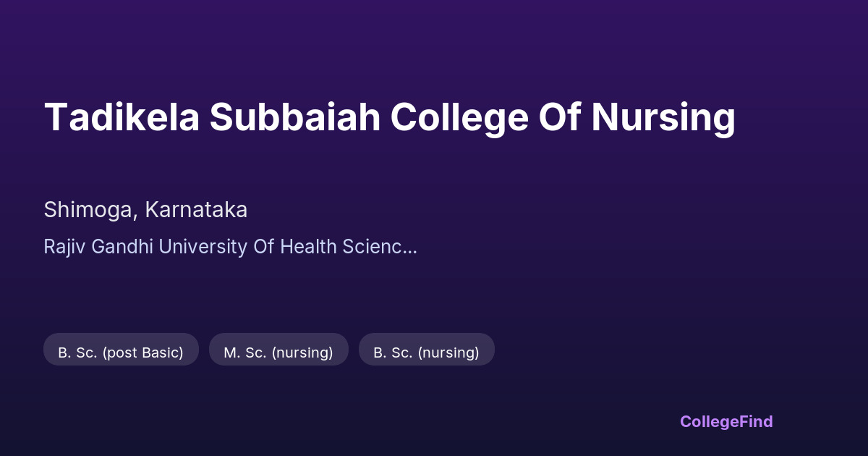Screen dimensions: 868x456
Task: Click 'Of' in the university affiliation line
Action: (x=263, y=247)
